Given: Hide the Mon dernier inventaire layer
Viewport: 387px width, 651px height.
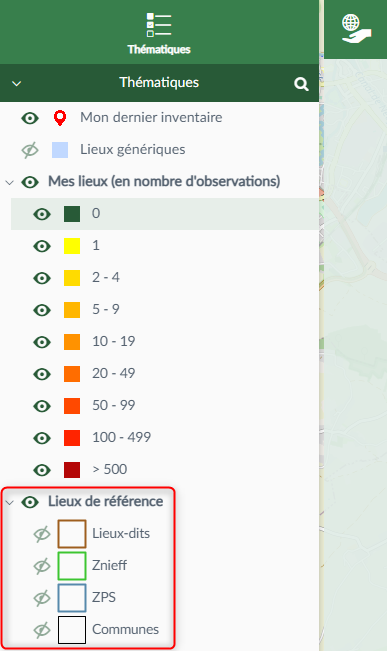Looking at the screenshot, I should (x=30, y=118).
